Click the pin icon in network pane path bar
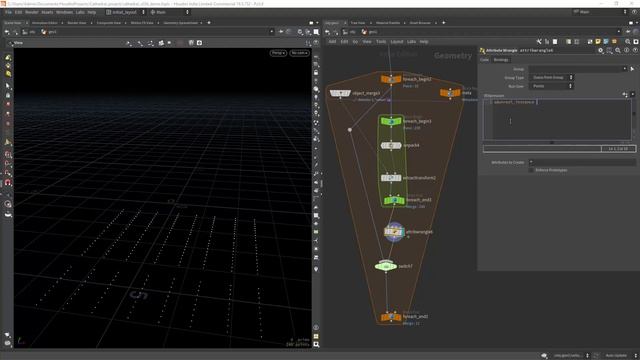This screenshot has width=640, height=360. 628,32
